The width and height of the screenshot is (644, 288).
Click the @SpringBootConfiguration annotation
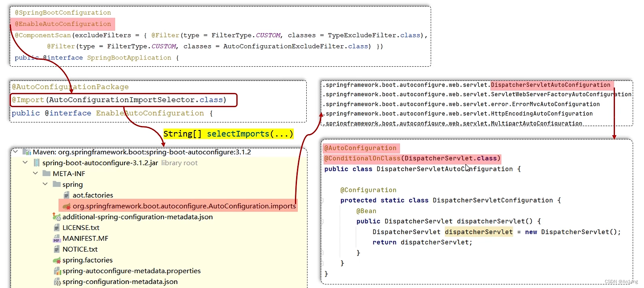pos(63,13)
